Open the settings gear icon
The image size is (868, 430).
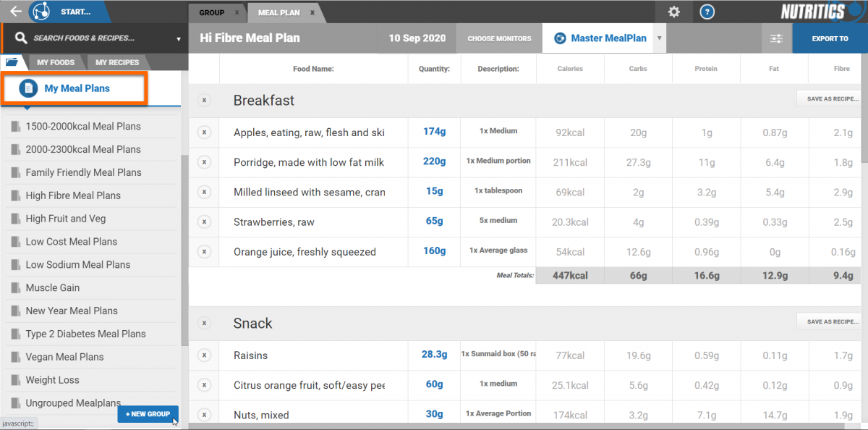pos(674,12)
